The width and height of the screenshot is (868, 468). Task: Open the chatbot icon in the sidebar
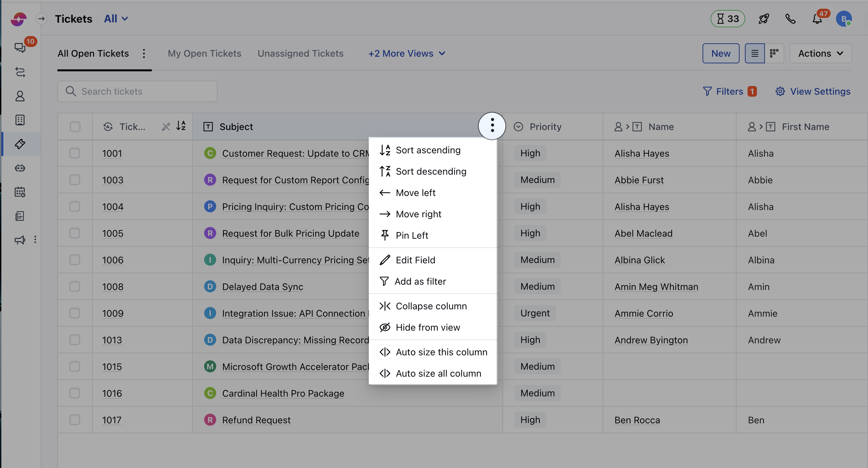[x=20, y=168]
